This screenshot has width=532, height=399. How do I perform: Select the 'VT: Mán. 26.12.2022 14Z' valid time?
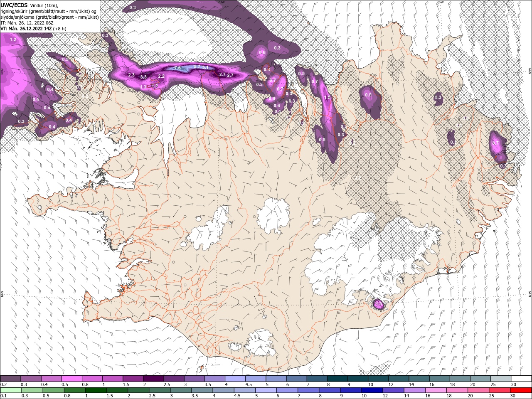coord(26,29)
